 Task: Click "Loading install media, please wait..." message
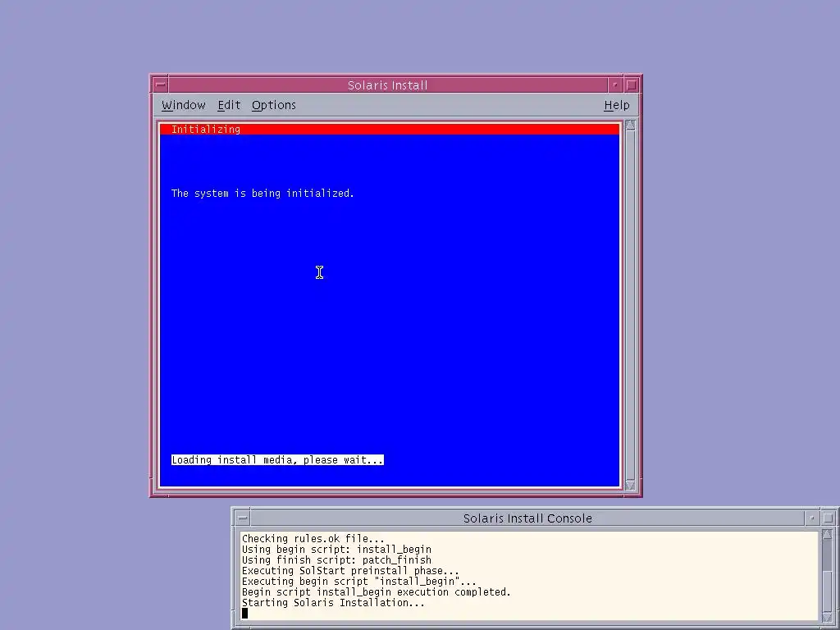277,459
